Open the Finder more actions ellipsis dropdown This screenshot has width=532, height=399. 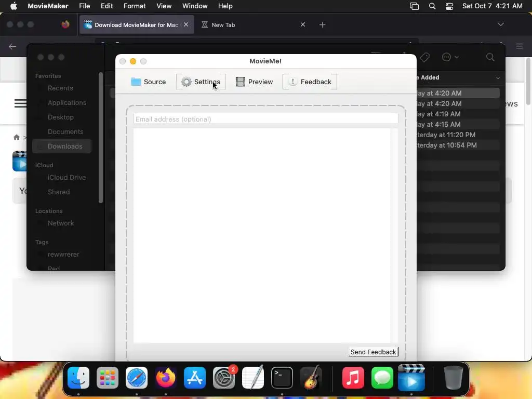click(x=450, y=57)
